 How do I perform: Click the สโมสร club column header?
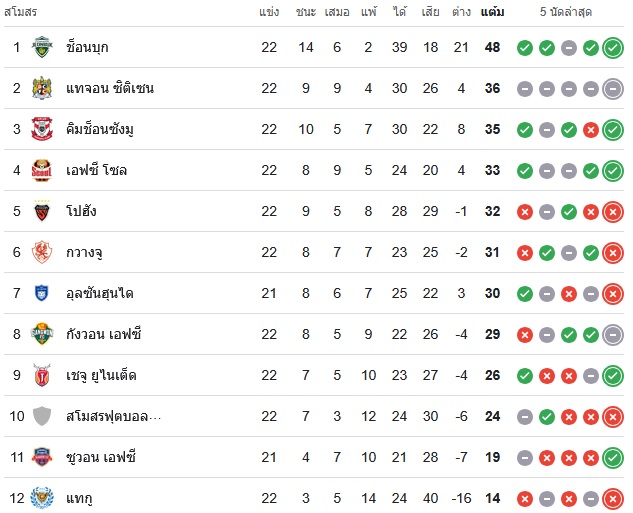coord(20,12)
